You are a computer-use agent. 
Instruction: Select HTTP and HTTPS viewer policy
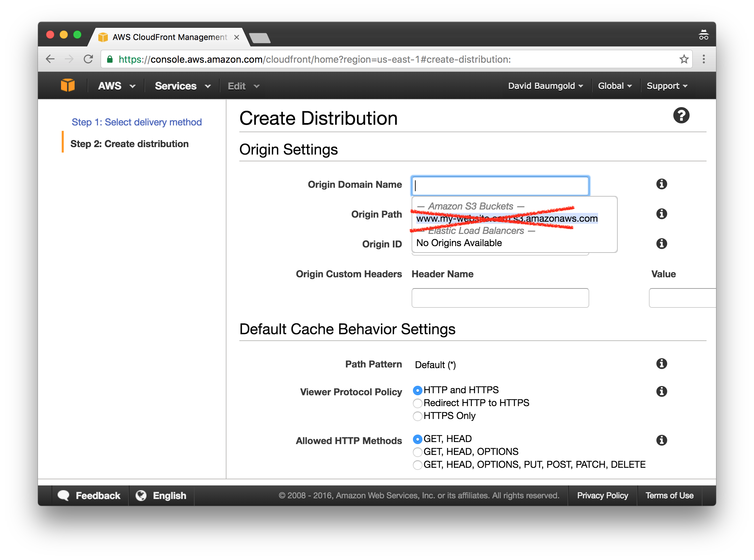pos(418,391)
